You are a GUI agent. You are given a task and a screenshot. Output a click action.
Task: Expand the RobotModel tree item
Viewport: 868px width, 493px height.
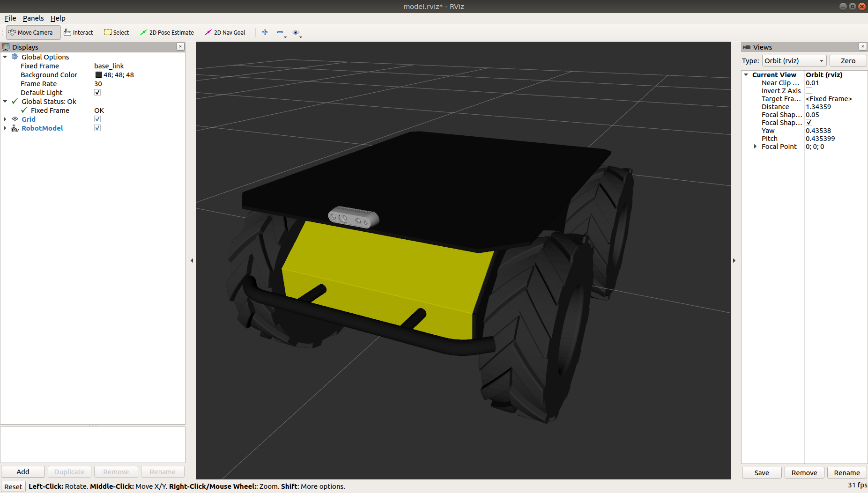[5, 128]
